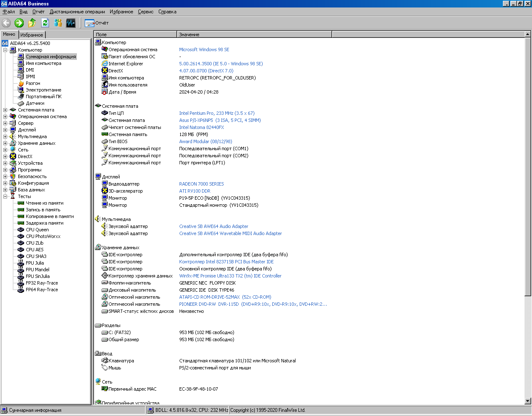532x416 pixels.
Task: Go up one level with toolbar arrow
Action: 32,23
